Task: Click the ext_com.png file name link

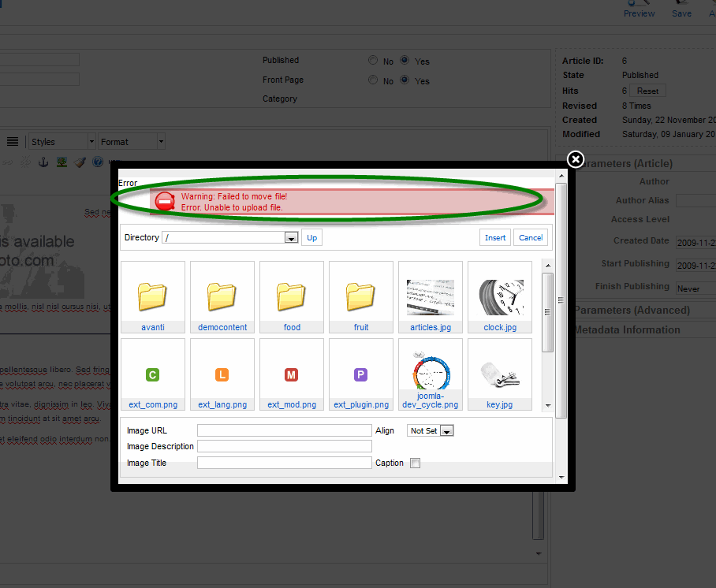Action: tap(153, 404)
